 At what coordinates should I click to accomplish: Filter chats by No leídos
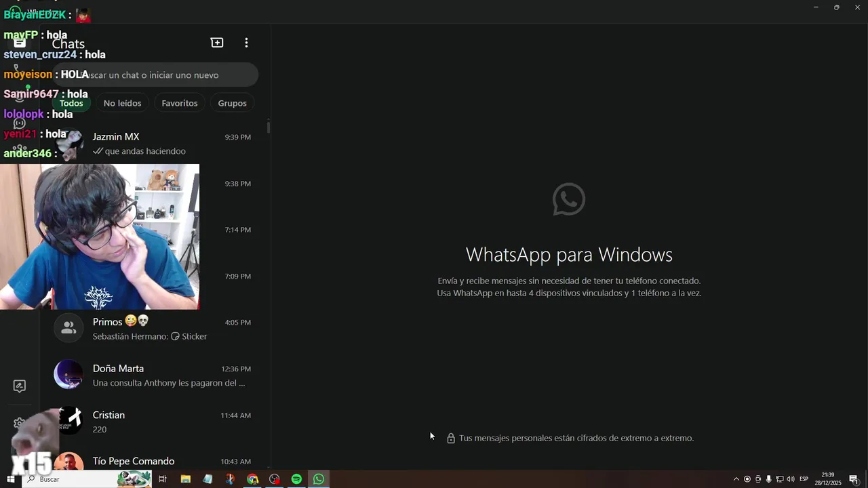tap(122, 103)
